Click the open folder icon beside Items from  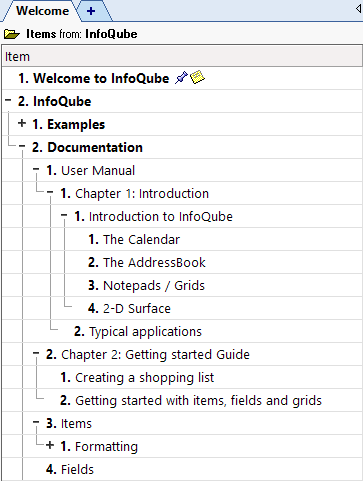(x=12, y=34)
